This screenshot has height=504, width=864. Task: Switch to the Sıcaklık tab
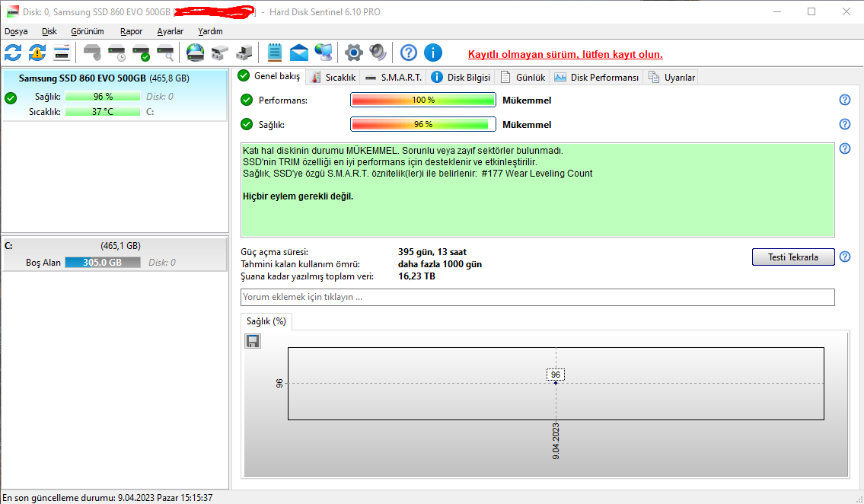[333, 78]
